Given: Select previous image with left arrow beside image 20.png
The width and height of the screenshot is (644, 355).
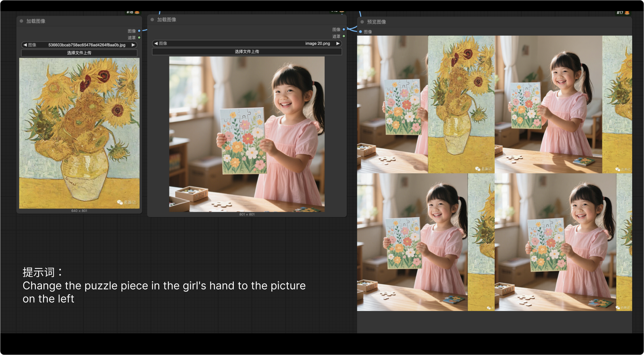Looking at the screenshot, I should point(156,44).
